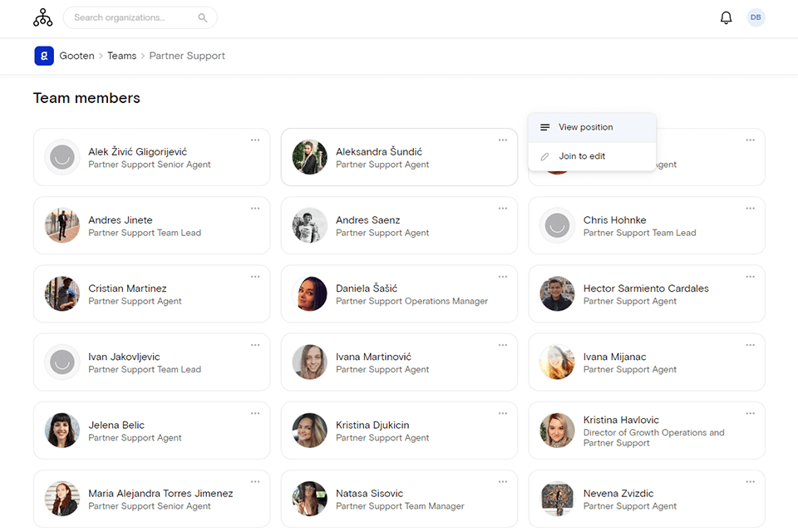The width and height of the screenshot is (798, 532).
Task: Open options for Andres Saenz
Action: click(502, 208)
